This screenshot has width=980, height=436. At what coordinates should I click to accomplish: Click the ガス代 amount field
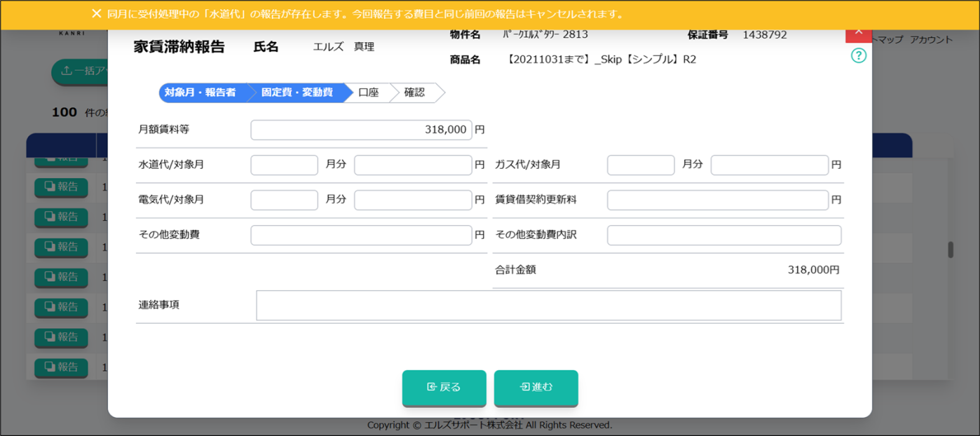[x=769, y=165]
